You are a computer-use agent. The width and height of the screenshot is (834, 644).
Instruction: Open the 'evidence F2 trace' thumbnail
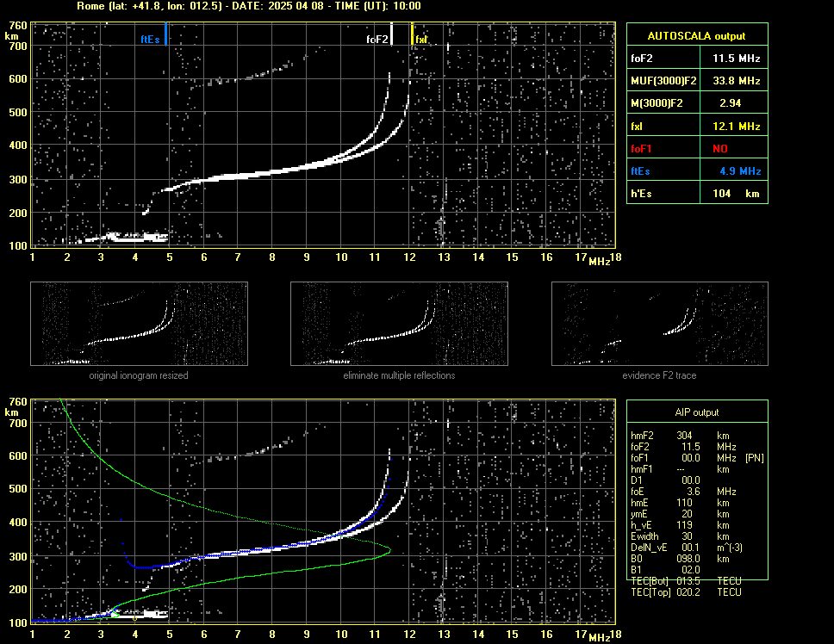pos(660,324)
